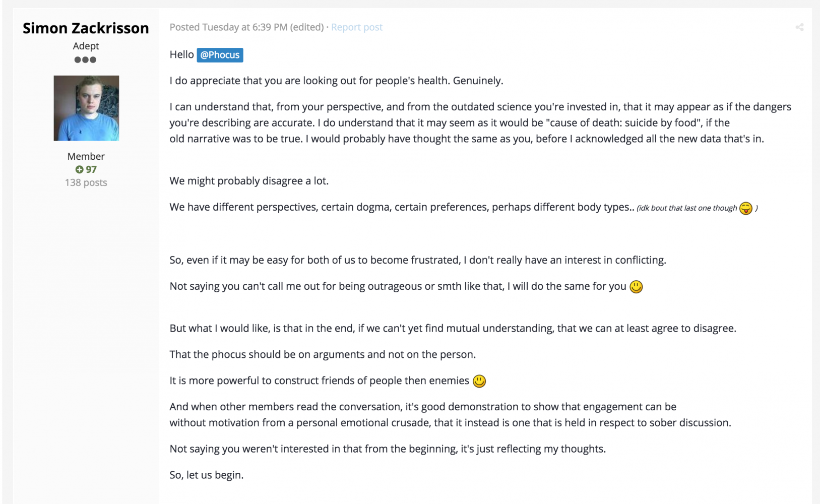820x504 pixels.
Task: Click the 'I do appreciate' opening sentence
Action: click(x=336, y=81)
